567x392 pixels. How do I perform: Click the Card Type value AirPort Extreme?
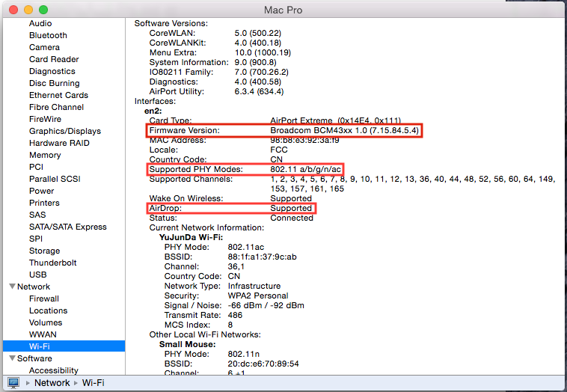click(x=336, y=120)
